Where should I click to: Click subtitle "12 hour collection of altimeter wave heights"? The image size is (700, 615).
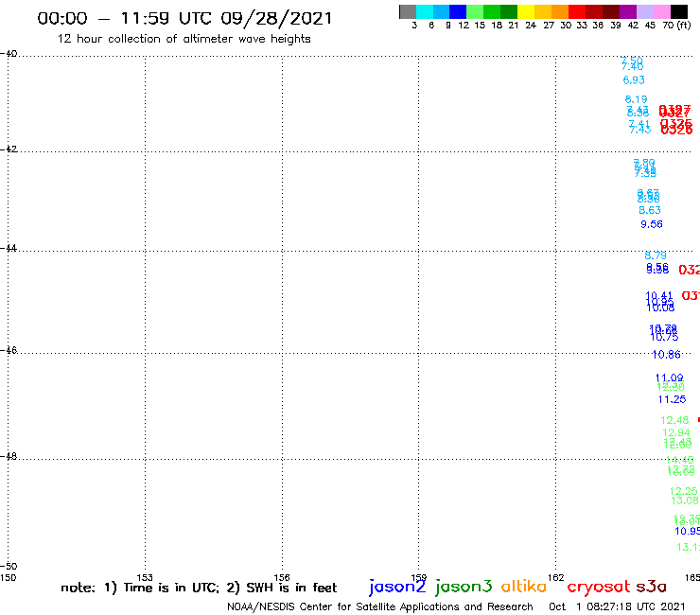coord(184,39)
